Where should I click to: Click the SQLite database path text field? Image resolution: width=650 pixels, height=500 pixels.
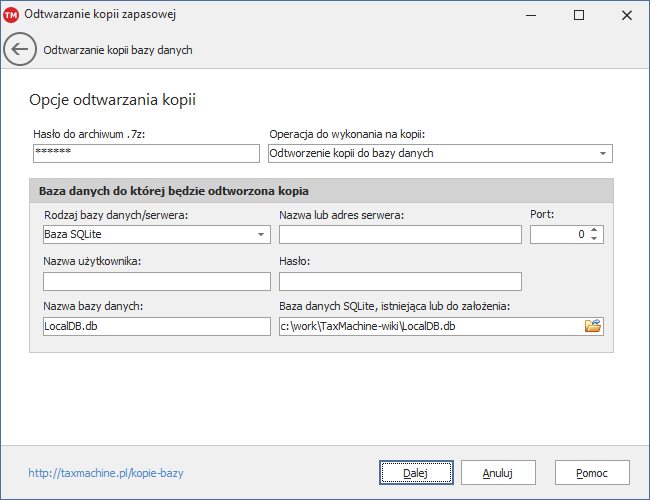click(x=430, y=327)
